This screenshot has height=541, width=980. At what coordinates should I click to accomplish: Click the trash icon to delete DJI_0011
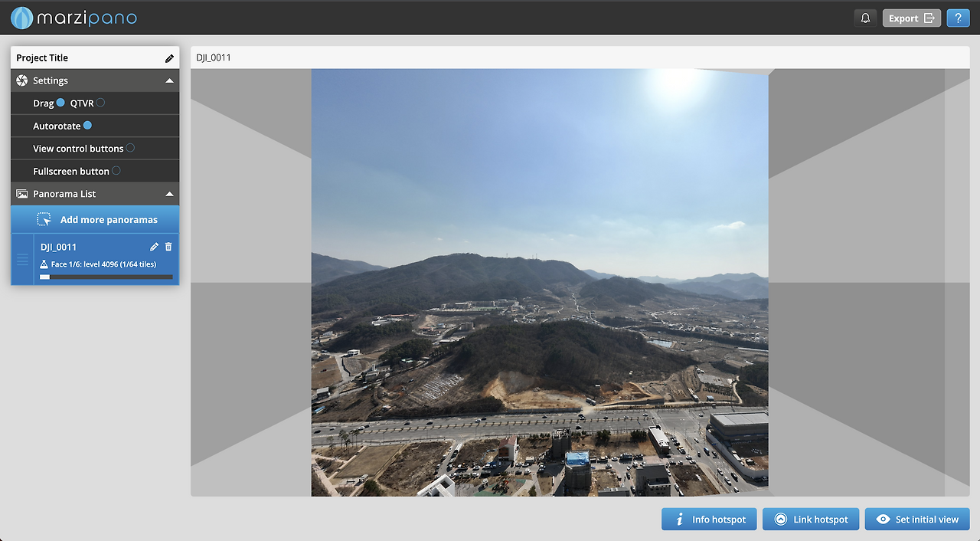(168, 247)
